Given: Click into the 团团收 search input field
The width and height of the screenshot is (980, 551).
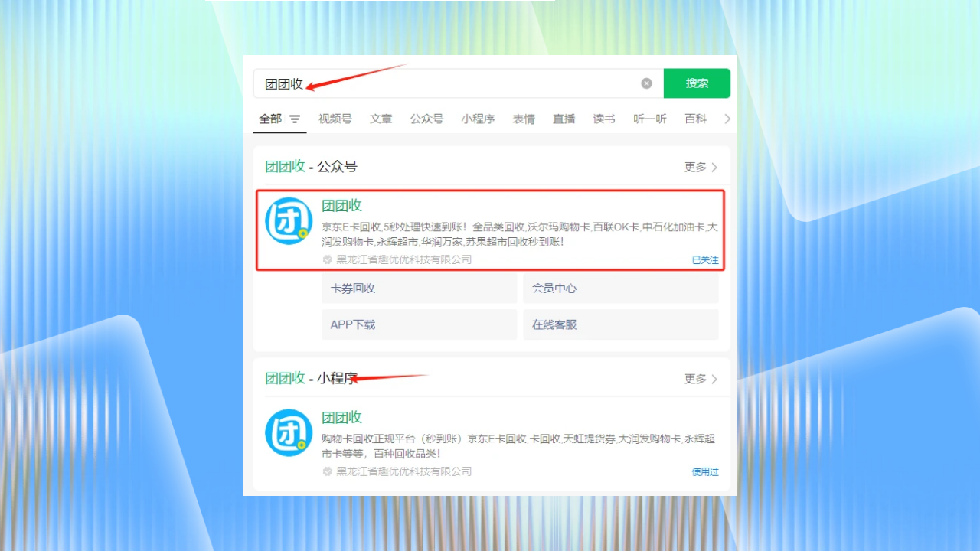Looking at the screenshot, I should pos(458,83).
